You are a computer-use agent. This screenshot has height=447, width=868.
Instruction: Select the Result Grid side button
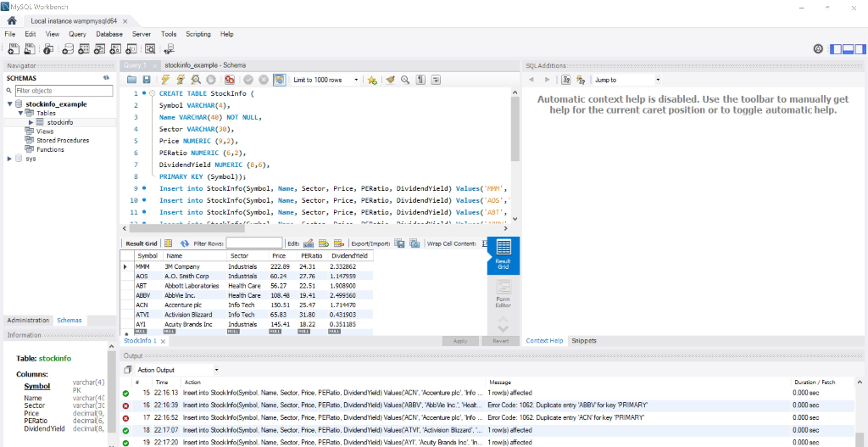pyautogui.click(x=504, y=255)
